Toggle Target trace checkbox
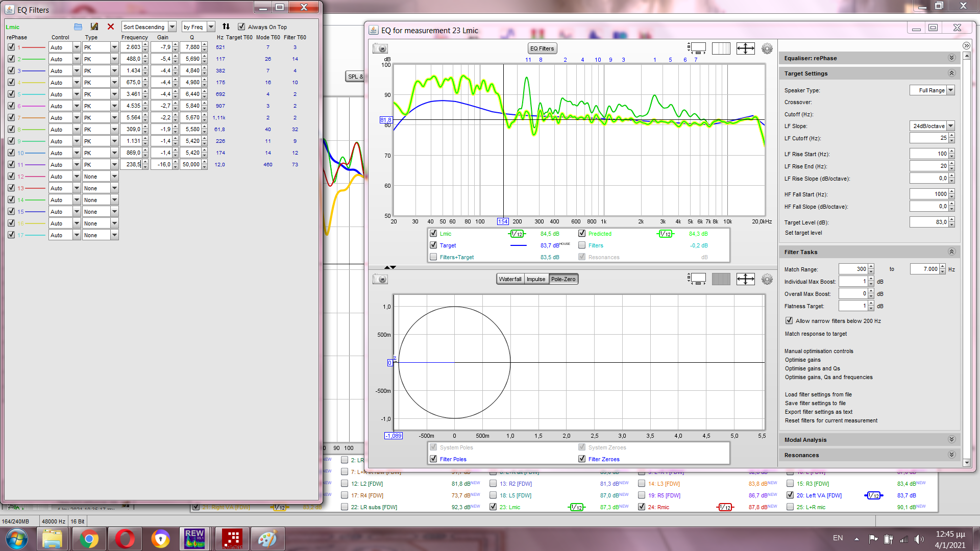The image size is (980, 551). (433, 245)
